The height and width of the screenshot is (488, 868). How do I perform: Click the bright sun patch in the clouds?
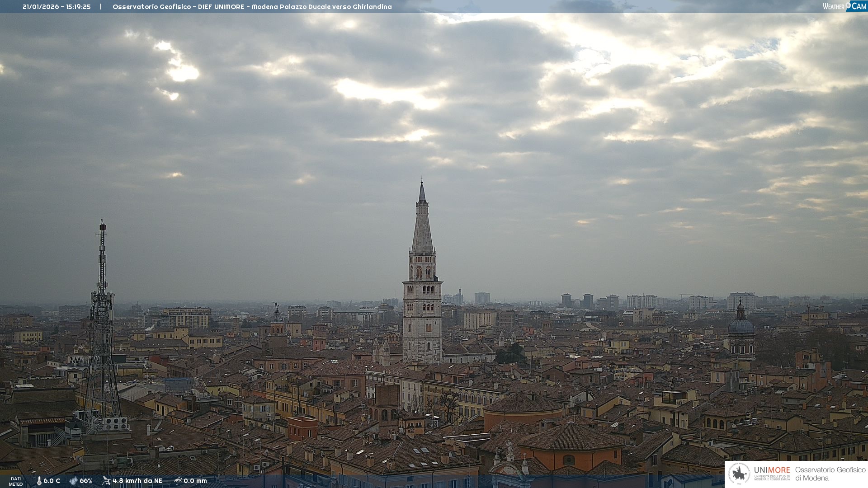[x=183, y=72]
